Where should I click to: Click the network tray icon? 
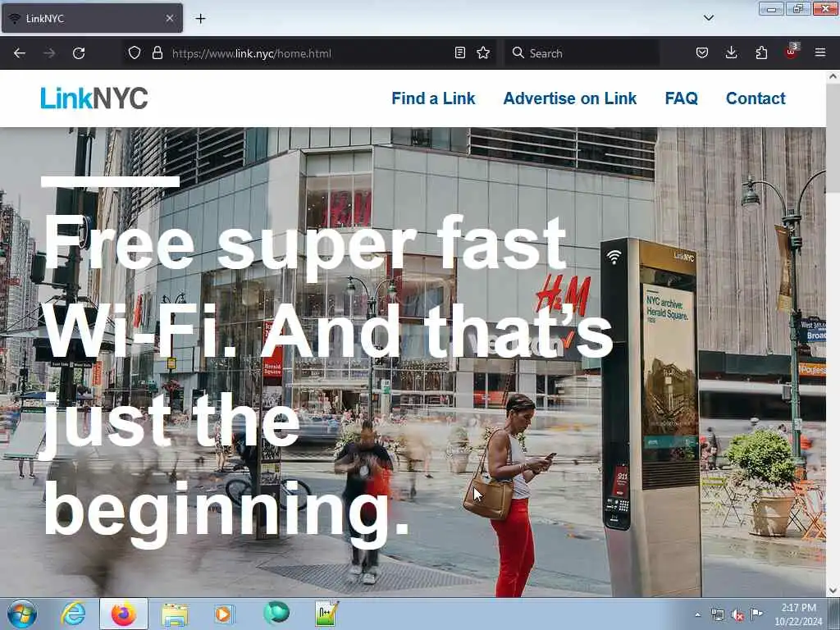pyautogui.click(x=717, y=614)
